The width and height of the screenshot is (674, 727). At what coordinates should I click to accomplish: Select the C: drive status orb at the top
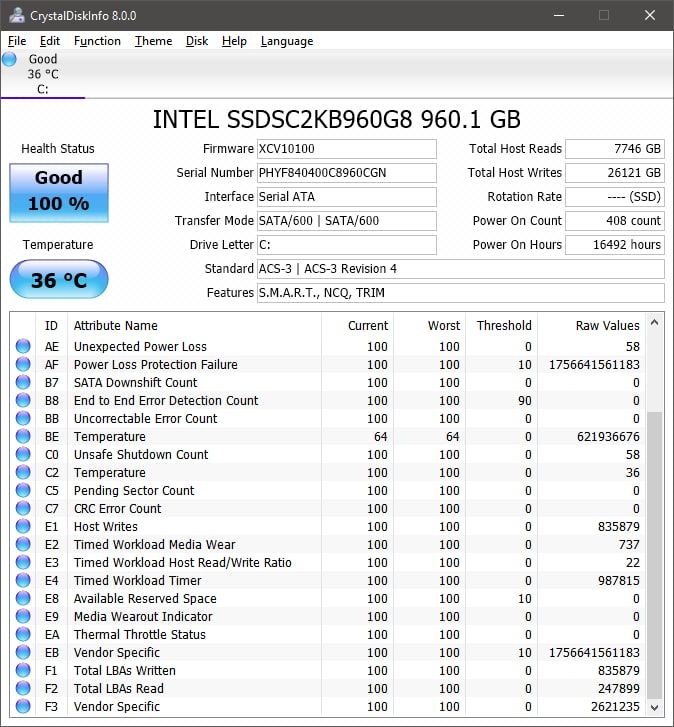pos(9,59)
